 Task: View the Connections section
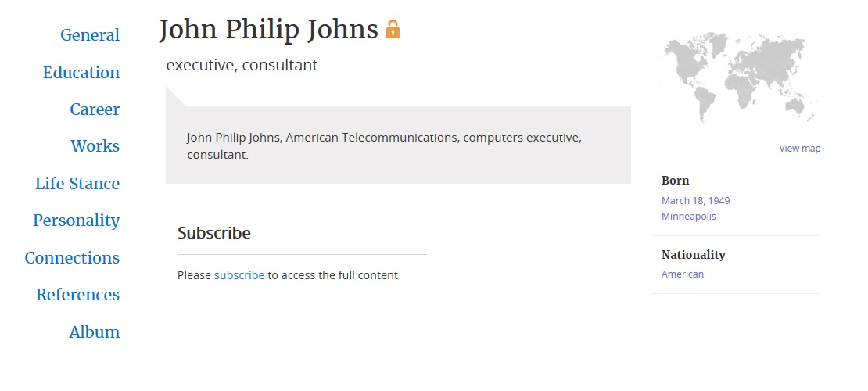click(x=72, y=257)
